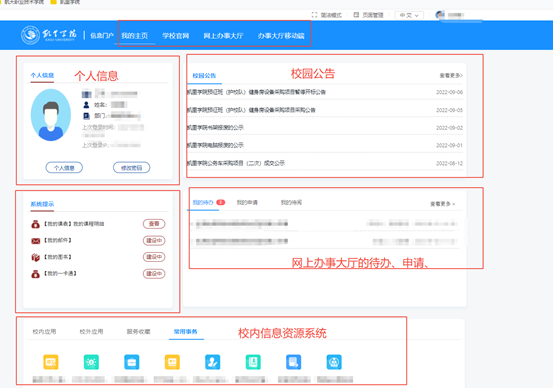Click the 建设中 button for 我的邮件
This screenshot has width=553, height=388.
pos(154,241)
